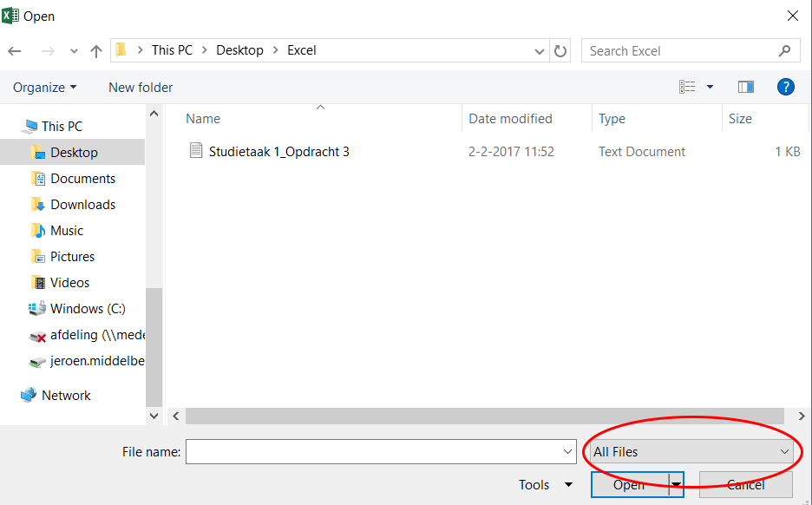
Task: Toggle the preview pane icon
Action: pyautogui.click(x=745, y=87)
